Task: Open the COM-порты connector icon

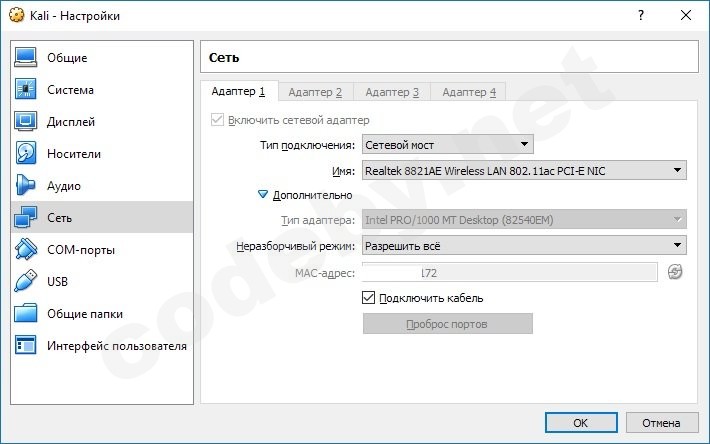Action: click(25, 249)
